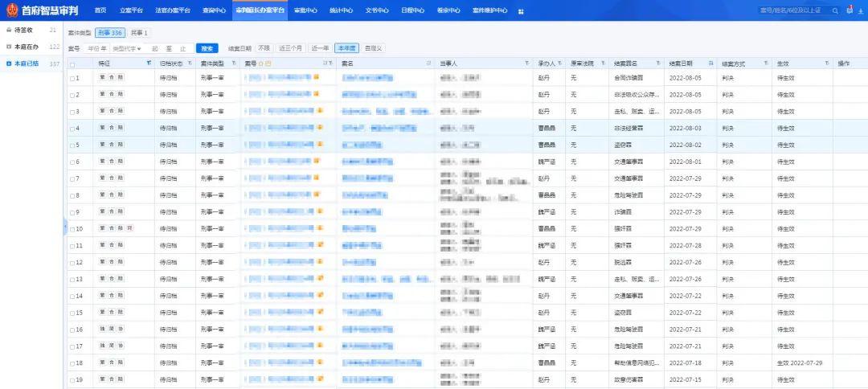Open filter icon on 生效 column
The image size is (868, 389).
tap(827, 63)
